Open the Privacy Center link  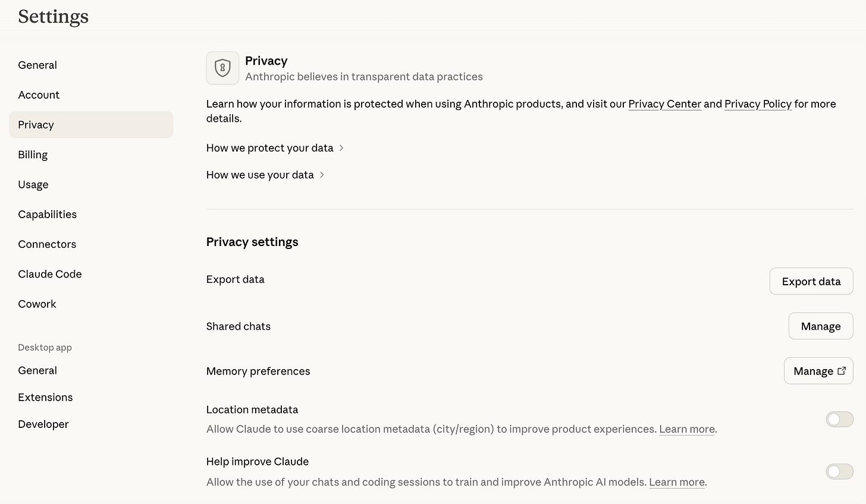pos(664,104)
